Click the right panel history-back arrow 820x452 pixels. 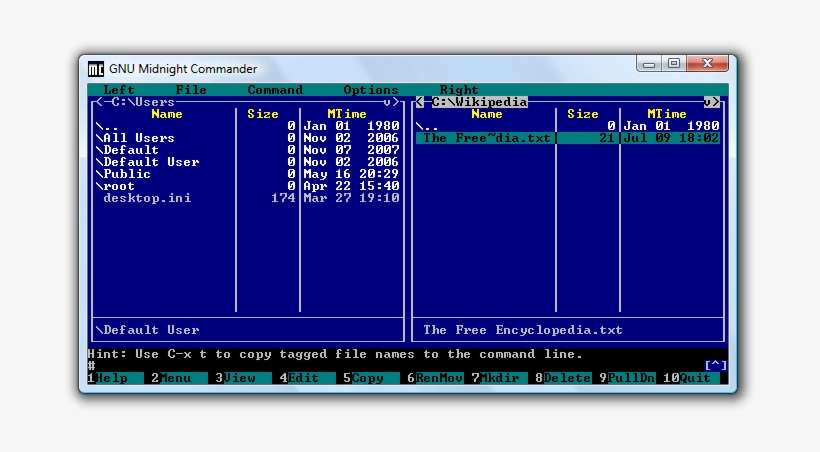click(420, 102)
